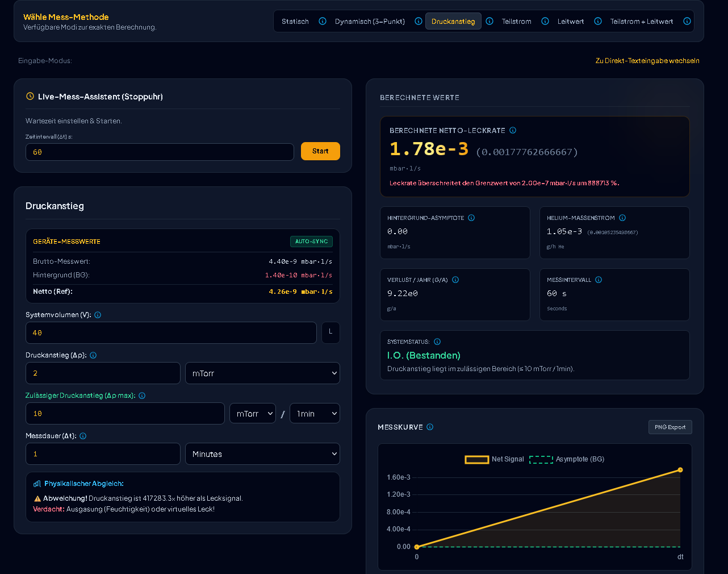Open Messdauer unit dropdown showing Minutes
The image size is (728, 574).
click(x=262, y=454)
